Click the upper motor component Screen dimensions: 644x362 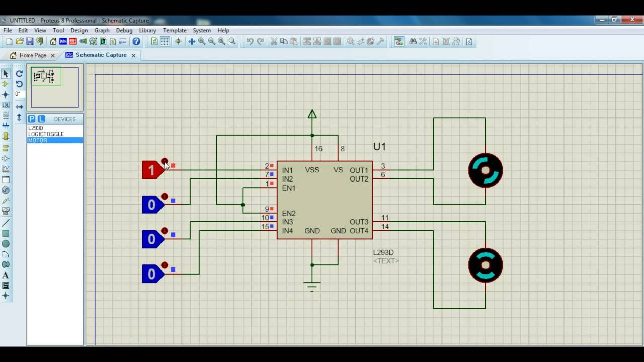tap(486, 170)
